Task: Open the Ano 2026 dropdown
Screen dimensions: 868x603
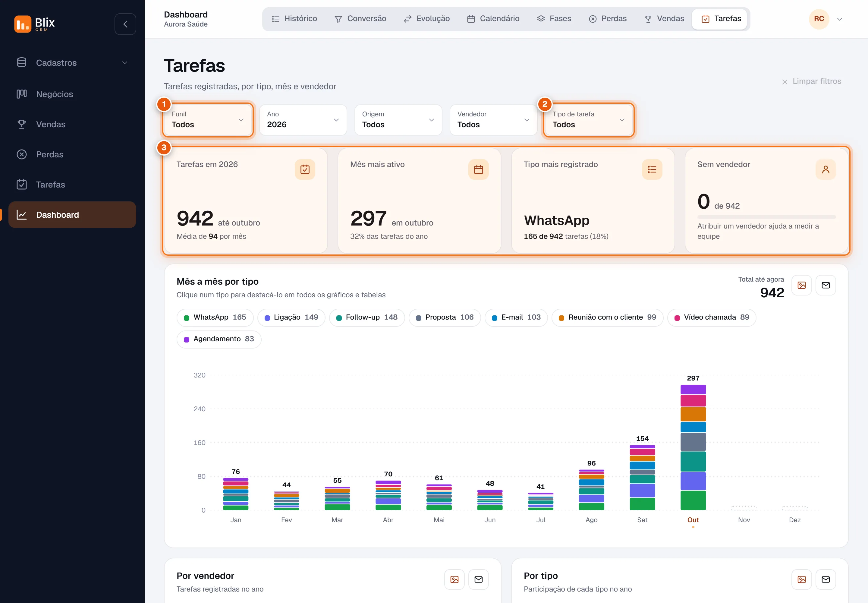Action: tap(303, 120)
